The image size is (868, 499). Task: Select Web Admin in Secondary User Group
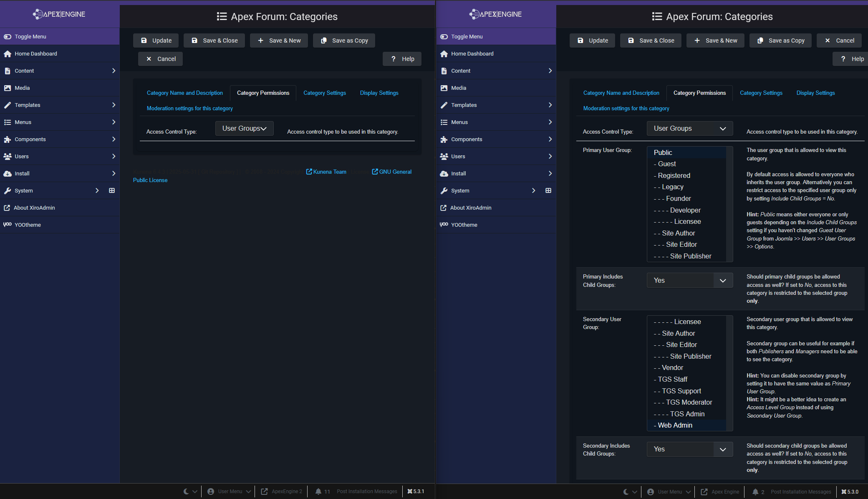coord(686,426)
